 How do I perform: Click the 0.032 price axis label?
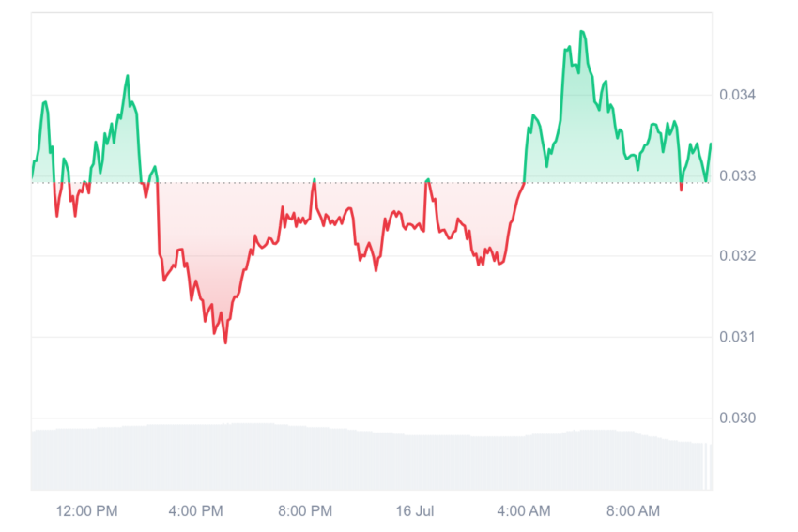click(737, 256)
